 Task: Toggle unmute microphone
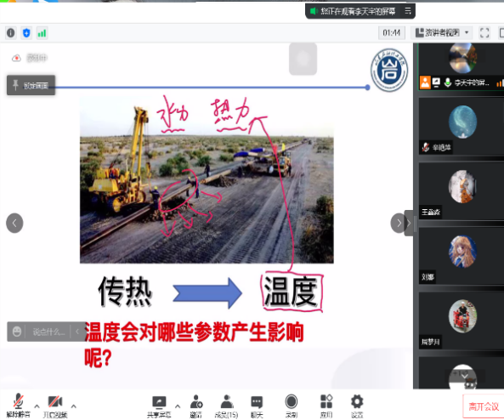19,406
